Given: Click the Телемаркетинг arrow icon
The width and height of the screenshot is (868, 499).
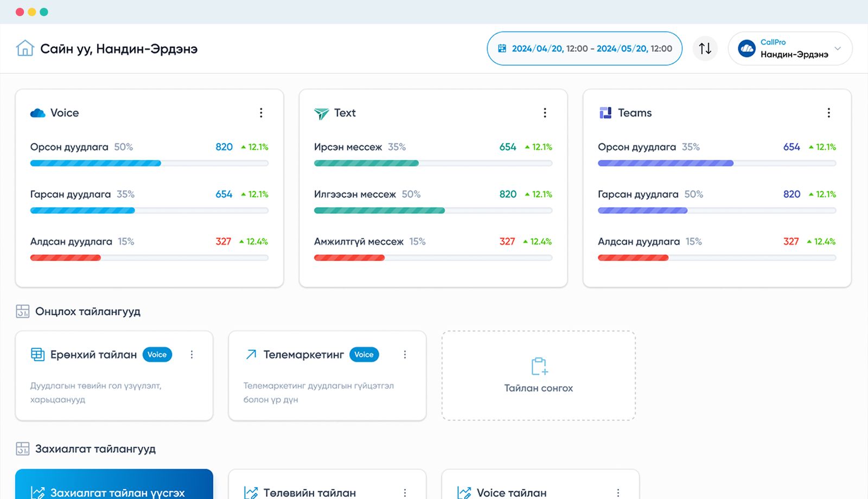Looking at the screenshot, I should (x=251, y=355).
